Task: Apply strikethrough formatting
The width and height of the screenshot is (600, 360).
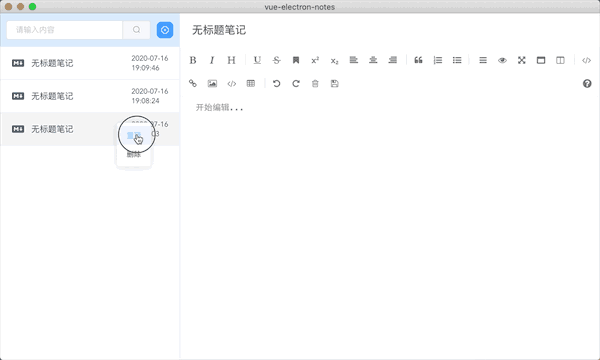Action: click(x=276, y=60)
